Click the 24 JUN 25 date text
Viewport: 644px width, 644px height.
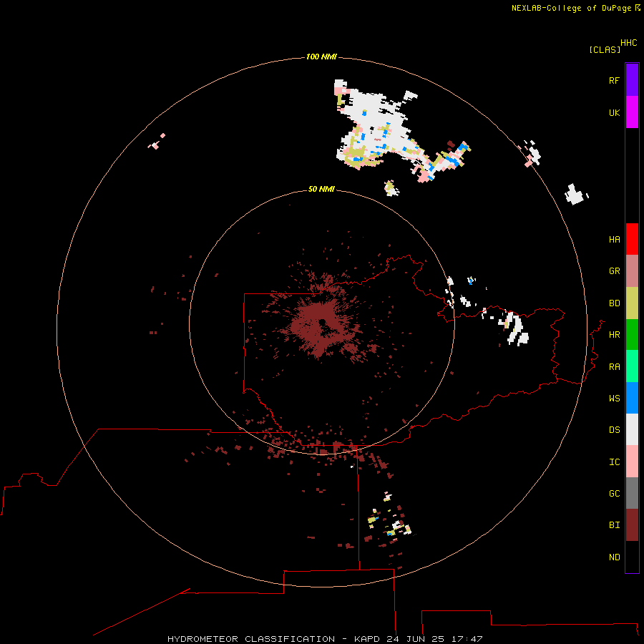coord(416,639)
